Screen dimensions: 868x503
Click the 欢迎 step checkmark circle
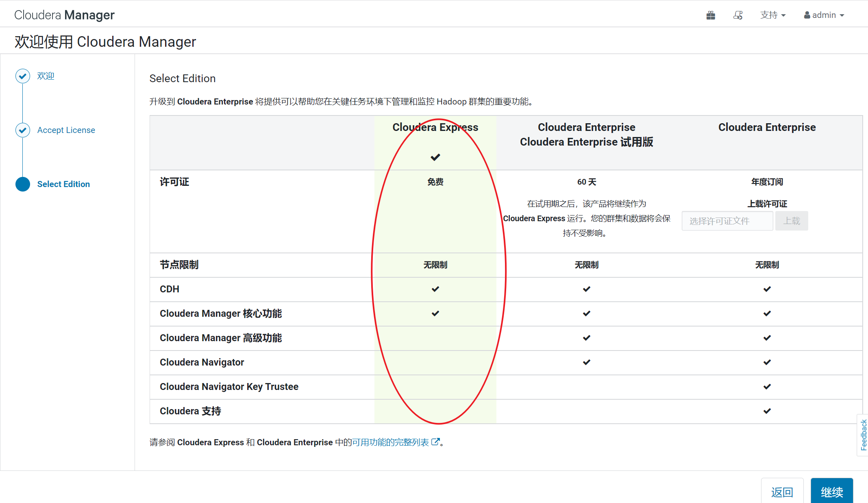(23, 76)
